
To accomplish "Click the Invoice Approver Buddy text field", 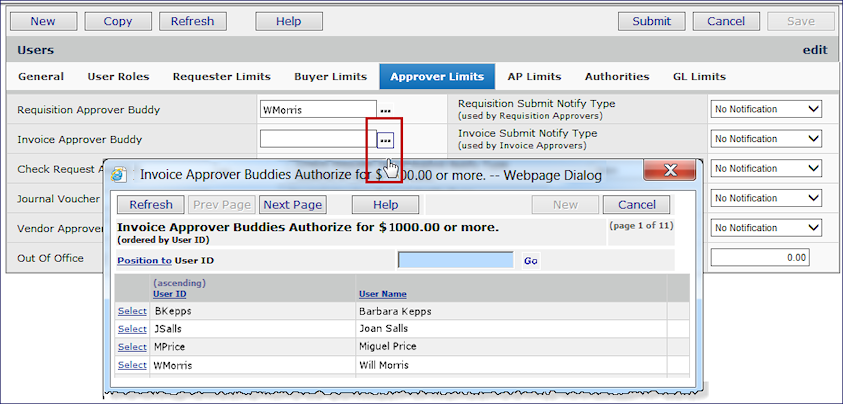I will (x=316, y=140).
